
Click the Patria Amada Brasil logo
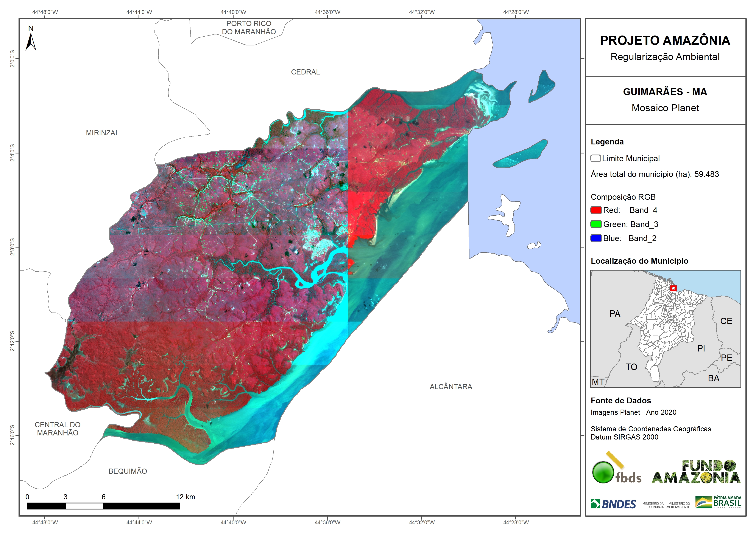[x=719, y=502]
